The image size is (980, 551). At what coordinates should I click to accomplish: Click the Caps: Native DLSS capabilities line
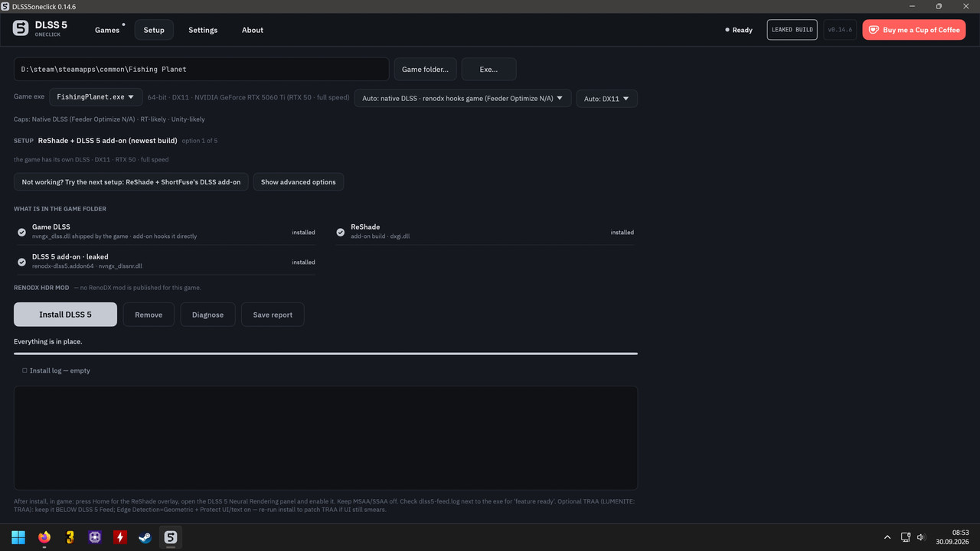click(109, 119)
